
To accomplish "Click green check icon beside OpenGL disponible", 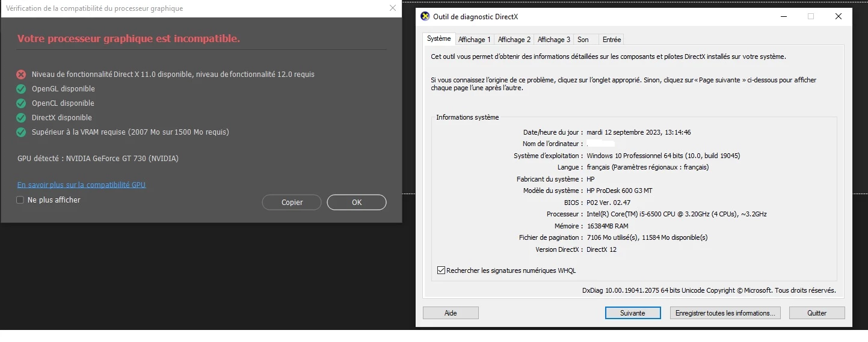I will coord(21,89).
